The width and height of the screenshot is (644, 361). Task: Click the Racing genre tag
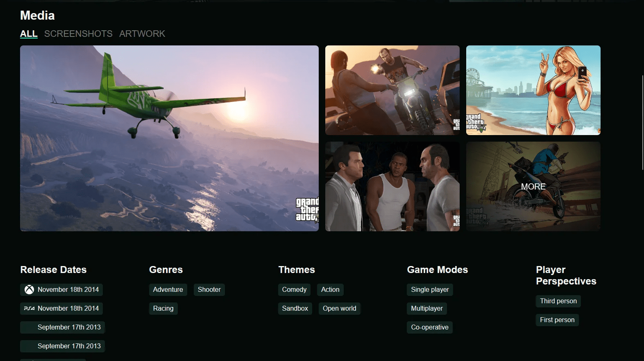click(x=163, y=309)
